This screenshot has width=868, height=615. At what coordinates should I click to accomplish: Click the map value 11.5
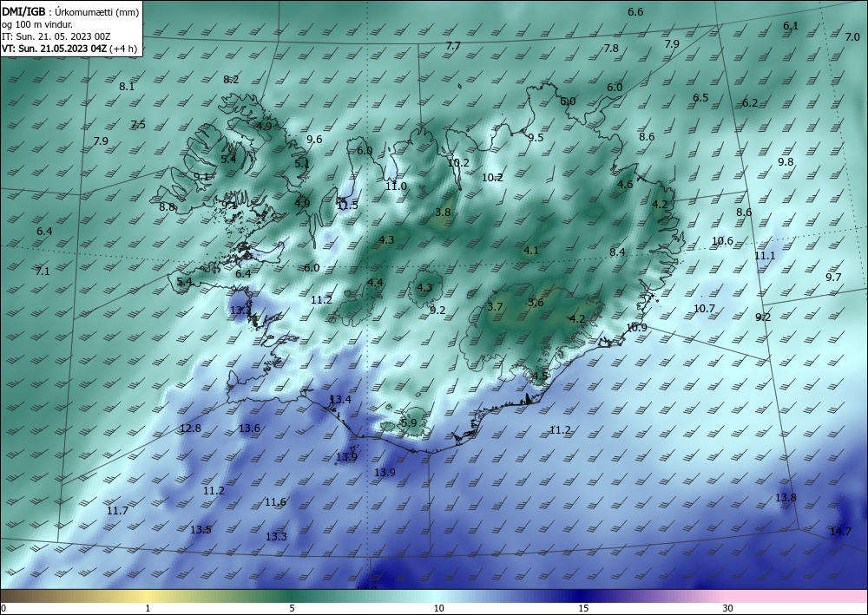(x=348, y=206)
